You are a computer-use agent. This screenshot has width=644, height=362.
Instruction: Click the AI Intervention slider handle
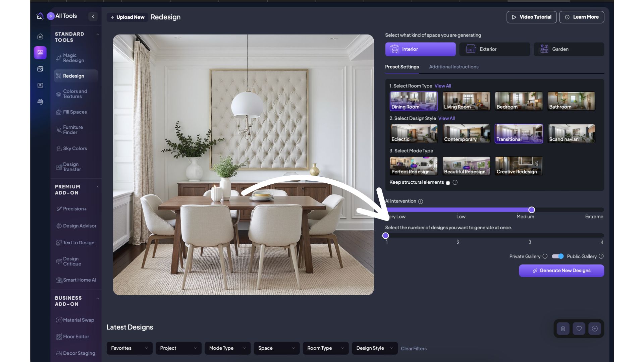[x=532, y=210]
